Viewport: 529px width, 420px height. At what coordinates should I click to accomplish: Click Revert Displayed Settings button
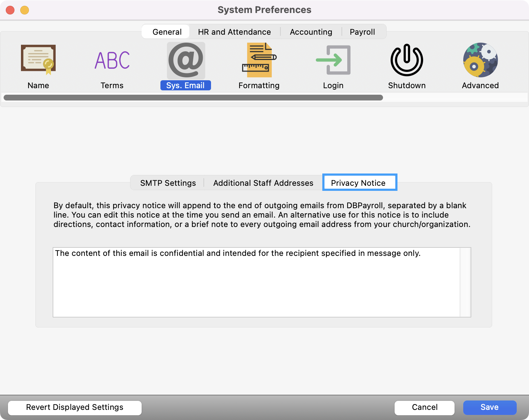coord(75,407)
